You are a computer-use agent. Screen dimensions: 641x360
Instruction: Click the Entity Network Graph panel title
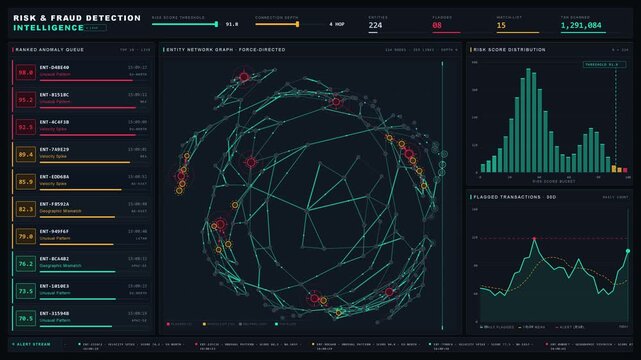pos(226,50)
